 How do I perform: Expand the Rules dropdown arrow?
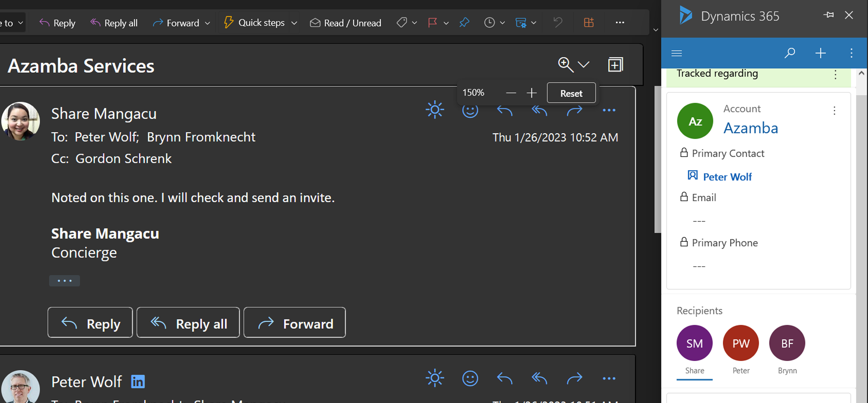[534, 23]
